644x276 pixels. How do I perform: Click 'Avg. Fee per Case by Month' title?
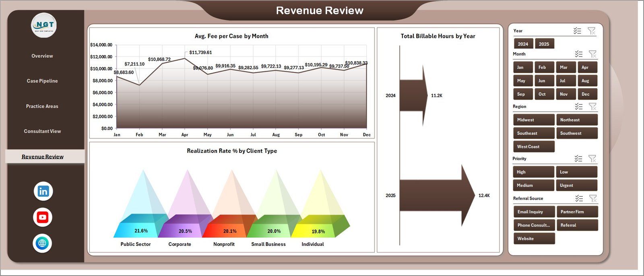[x=231, y=36]
